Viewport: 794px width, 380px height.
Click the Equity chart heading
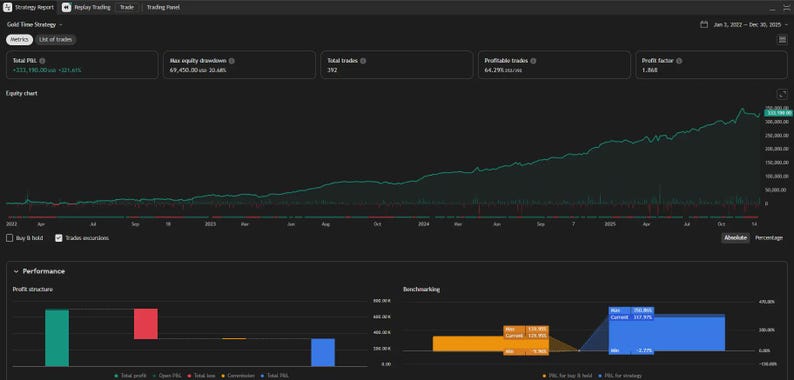coord(22,93)
